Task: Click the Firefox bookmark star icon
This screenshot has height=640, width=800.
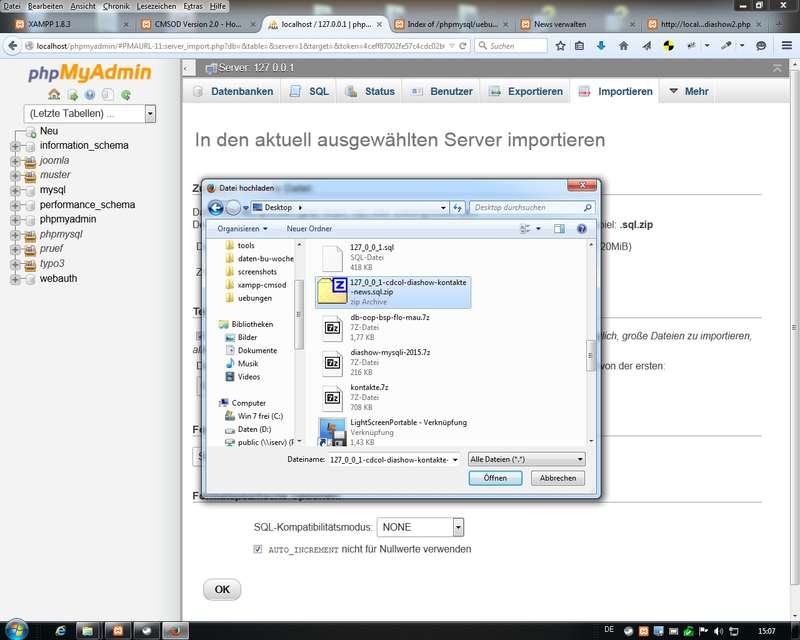Action: pos(561,46)
